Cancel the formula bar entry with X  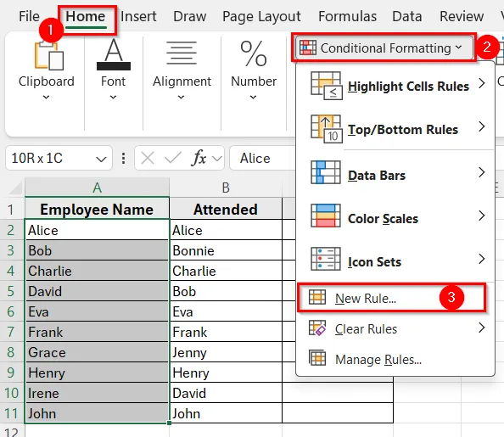coord(148,158)
